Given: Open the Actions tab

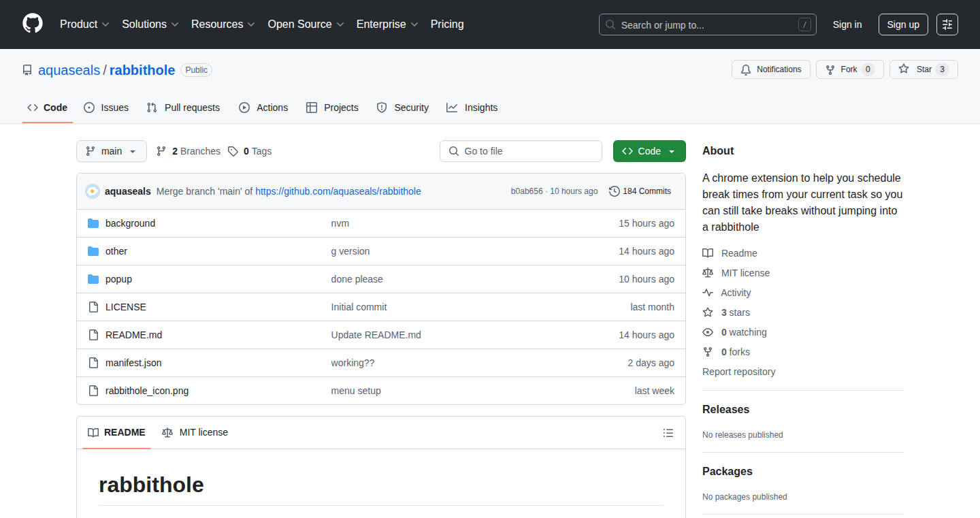Looking at the screenshot, I should 263,108.
